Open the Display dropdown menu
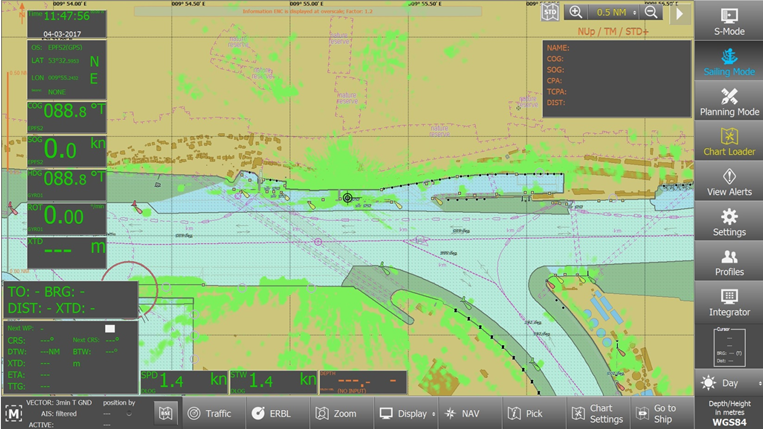The width and height of the screenshot is (763, 429). (407, 413)
